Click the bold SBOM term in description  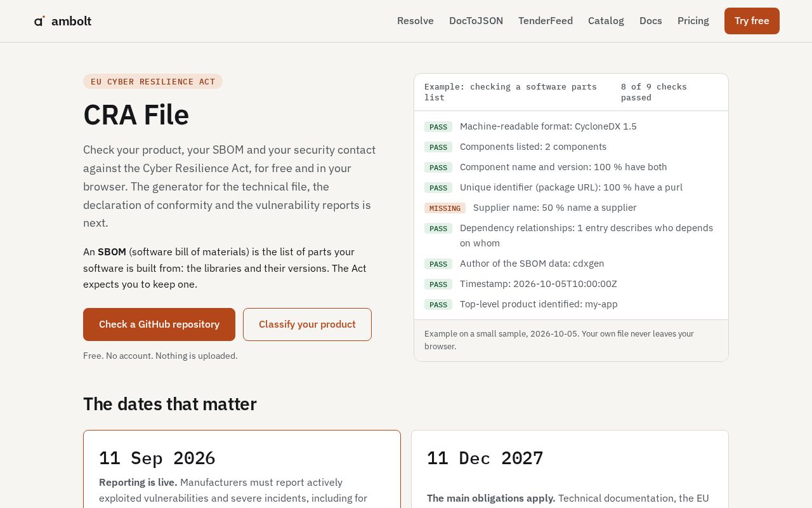click(112, 251)
